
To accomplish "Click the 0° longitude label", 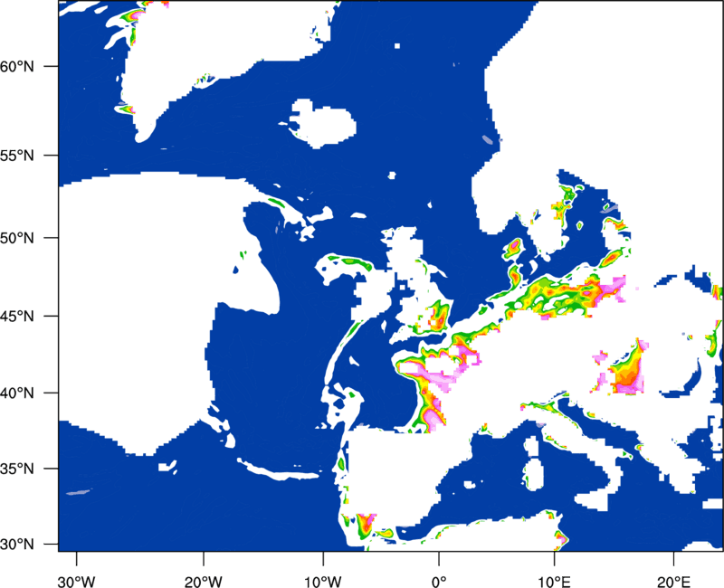I will 439,582.
